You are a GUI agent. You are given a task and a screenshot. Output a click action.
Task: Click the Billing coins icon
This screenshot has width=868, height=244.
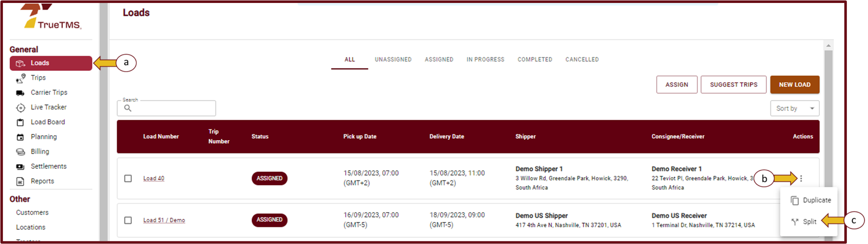(x=20, y=152)
